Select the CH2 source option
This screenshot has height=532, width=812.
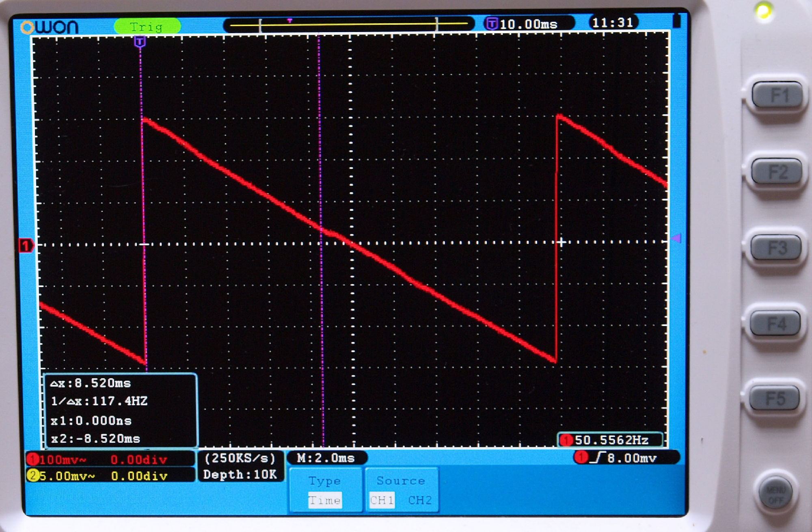pyautogui.click(x=420, y=500)
